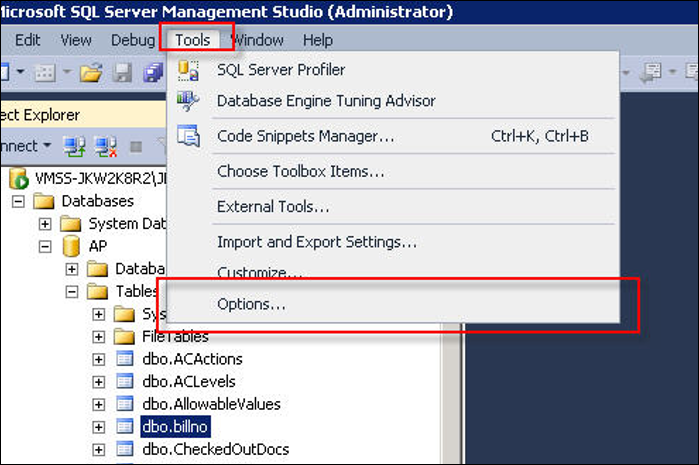The width and height of the screenshot is (699, 465).
Task: Select the Databases folder
Action: coord(98,201)
